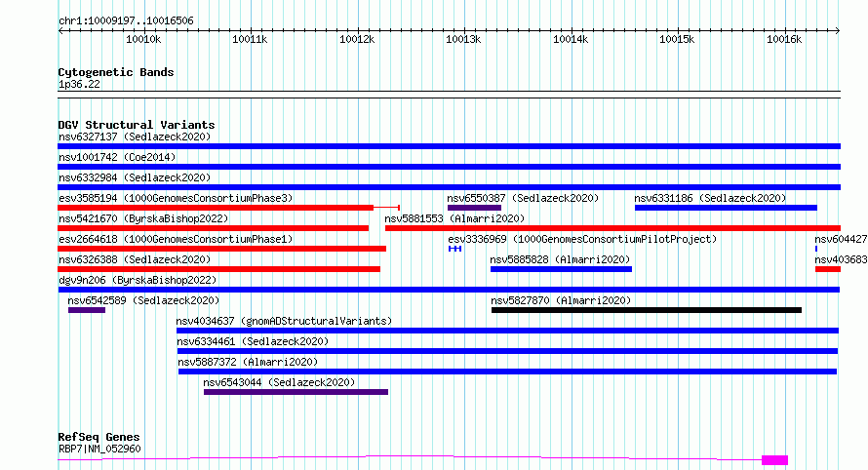Screen dimensions: 868x470
Task: Click the DGV Structural Variants track title
Action: coord(137,125)
